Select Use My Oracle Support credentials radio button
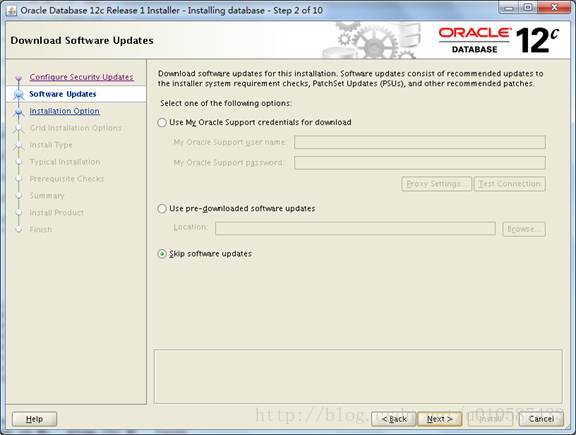 point(162,122)
